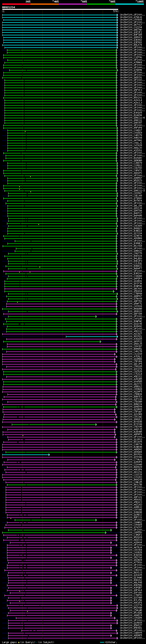
Task: Select the UniRef100_B7LV56 label
Action: click(131, 600)
